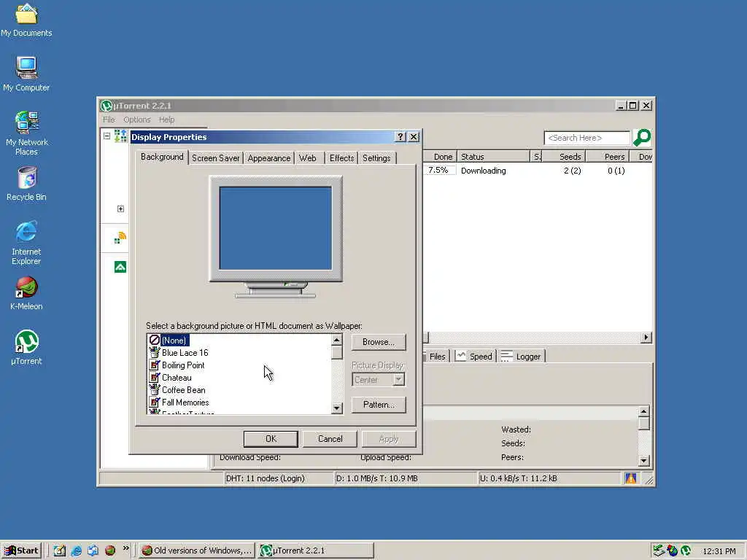Click wallpaper list scroll down arrow
747x560 pixels.
[337, 408]
